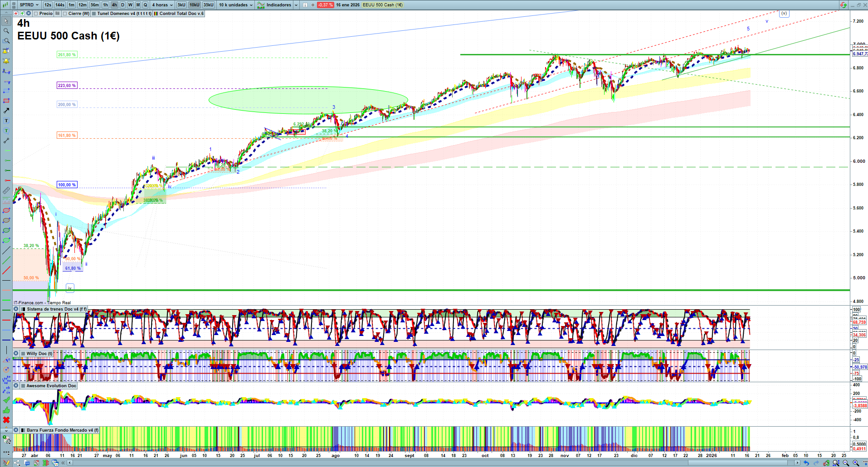
Task: Pick the text annotation tool
Action: tap(6, 121)
